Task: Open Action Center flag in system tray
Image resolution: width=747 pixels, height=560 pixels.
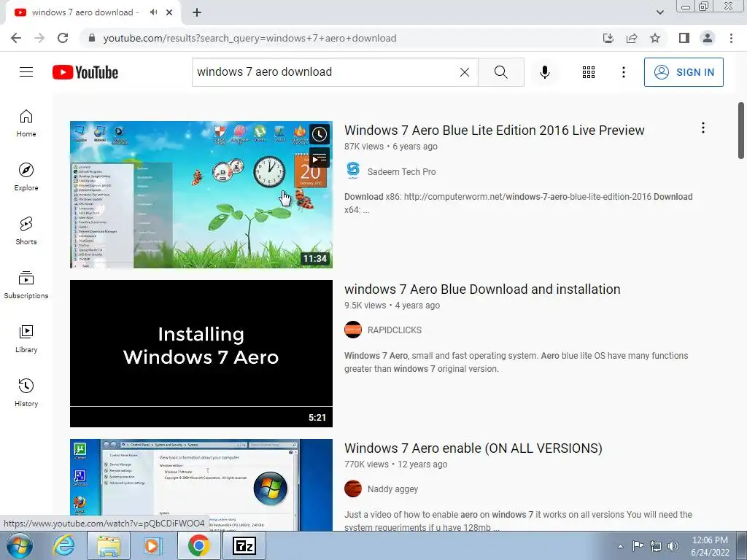Action: tap(638, 546)
